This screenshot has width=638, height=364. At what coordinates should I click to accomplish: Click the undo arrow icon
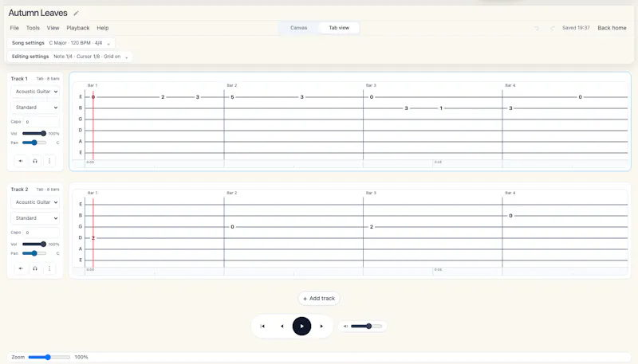(537, 28)
